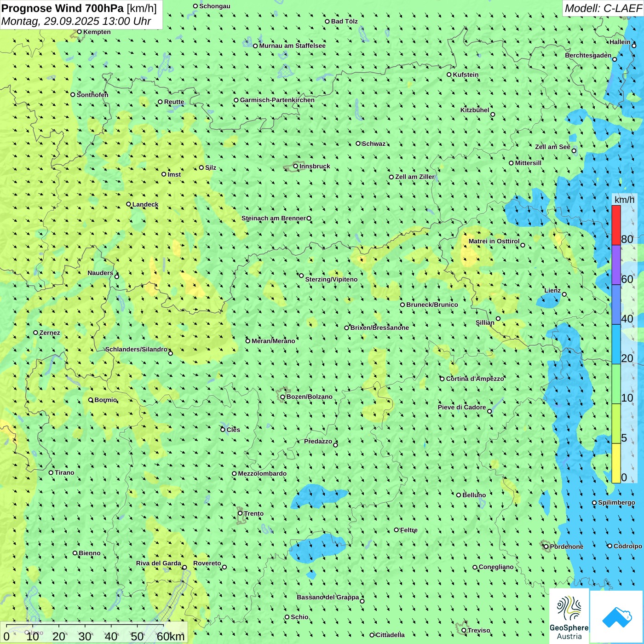Click the Matrei in Osttirol label
Screen dimensions: 644x644
pos(494,241)
